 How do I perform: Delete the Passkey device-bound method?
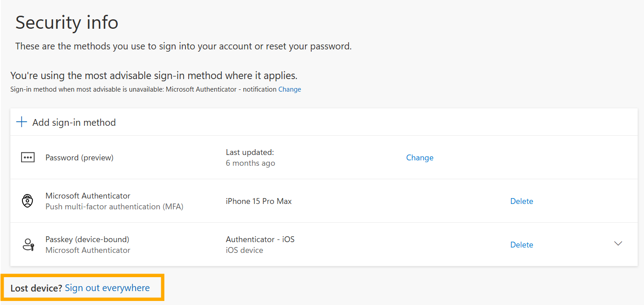tap(521, 245)
